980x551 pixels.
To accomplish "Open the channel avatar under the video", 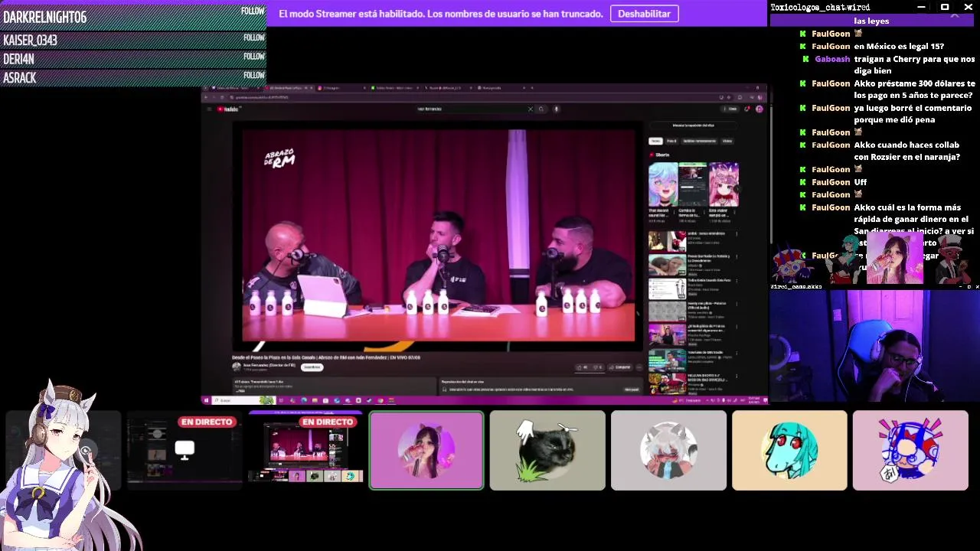I will point(237,367).
